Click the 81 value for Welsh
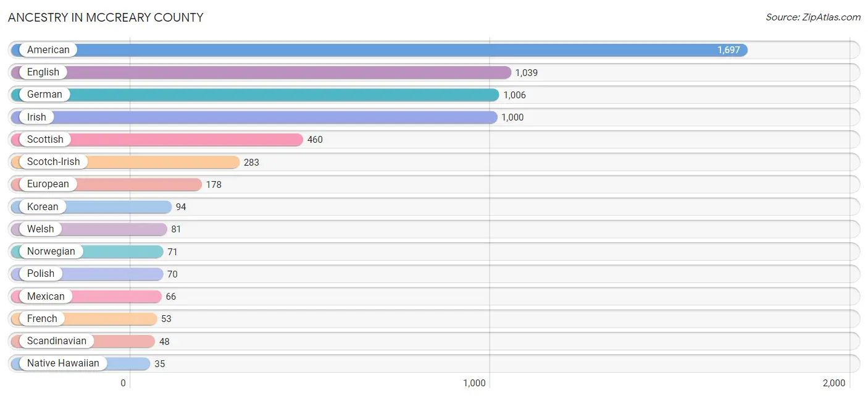The image size is (868, 398). pyautogui.click(x=176, y=229)
